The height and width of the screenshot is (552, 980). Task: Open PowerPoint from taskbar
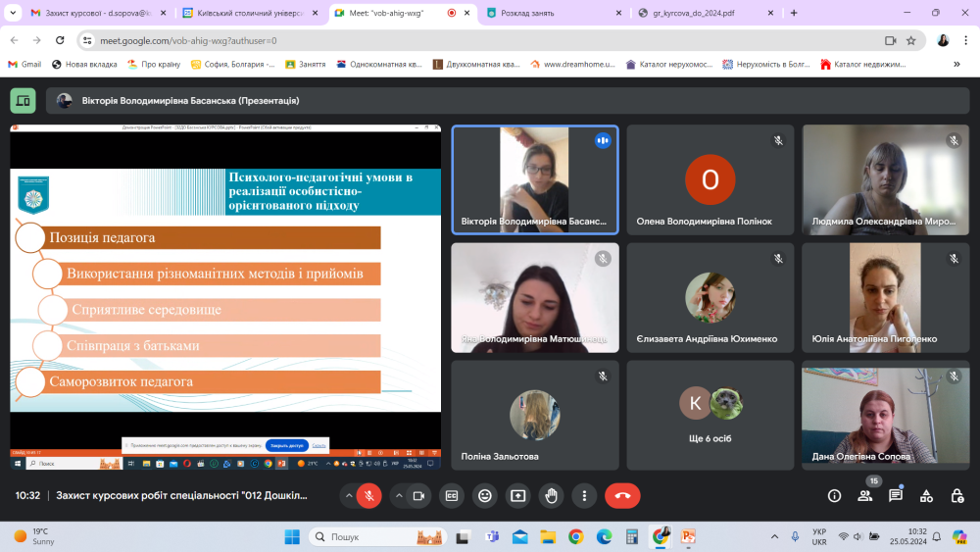(688, 537)
